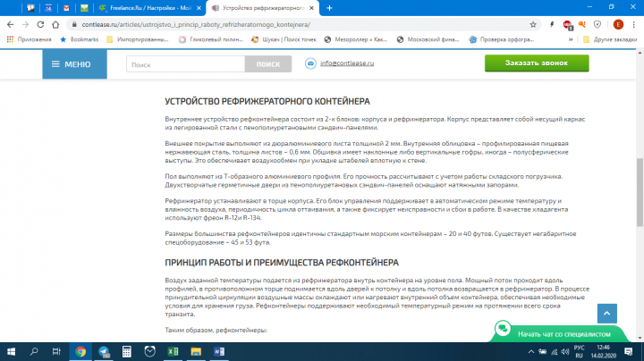Show hidden system tray icons
Viewport: 644px width, 361px height.
pos(530,351)
